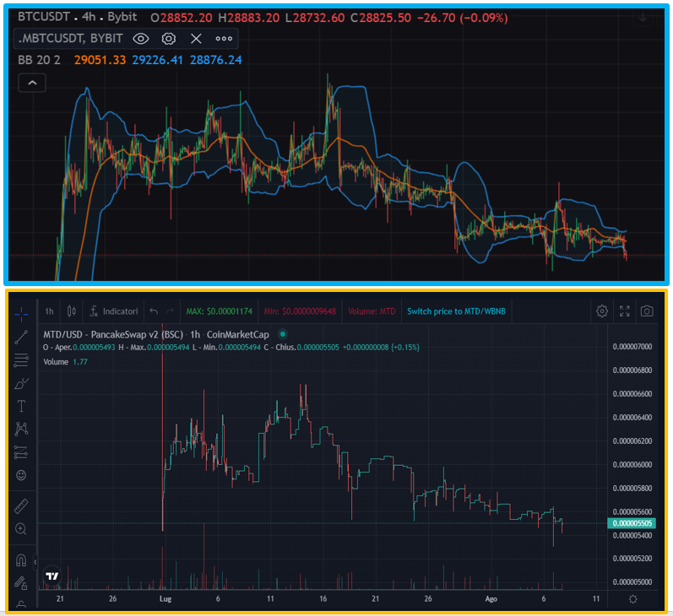
Task: Collapse the BTCUSDT indicator legend
Action: pos(32,83)
